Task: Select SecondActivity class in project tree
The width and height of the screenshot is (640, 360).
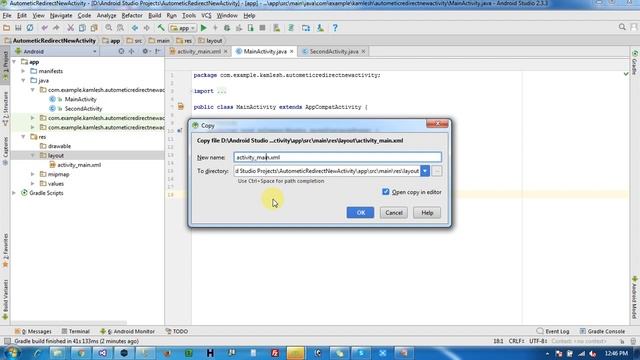Action: 83,109
